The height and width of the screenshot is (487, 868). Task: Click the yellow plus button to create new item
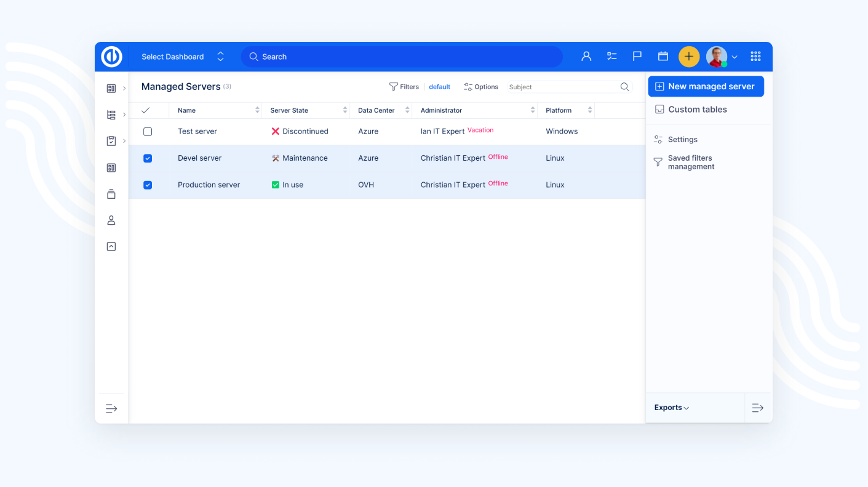tap(689, 56)
